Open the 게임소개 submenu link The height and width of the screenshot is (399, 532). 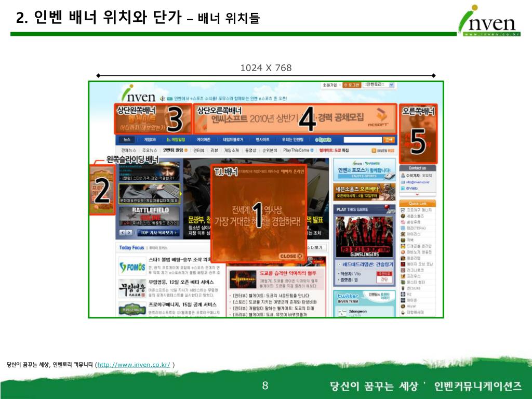(231, 150)
